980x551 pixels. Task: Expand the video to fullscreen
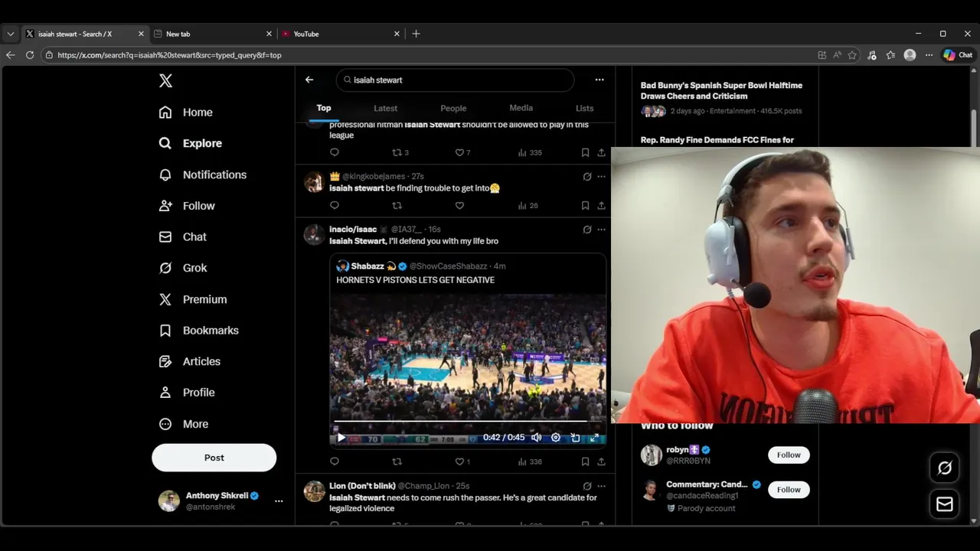coord(594,438)
